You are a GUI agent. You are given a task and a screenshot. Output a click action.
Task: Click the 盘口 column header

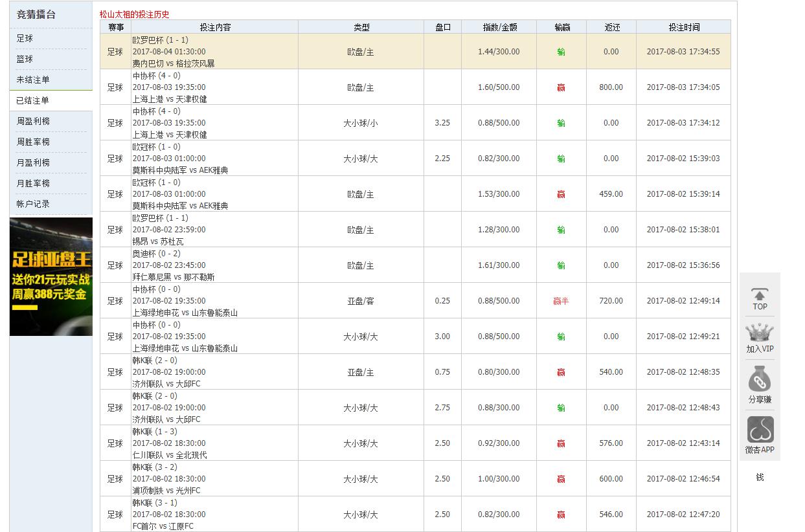443,27
